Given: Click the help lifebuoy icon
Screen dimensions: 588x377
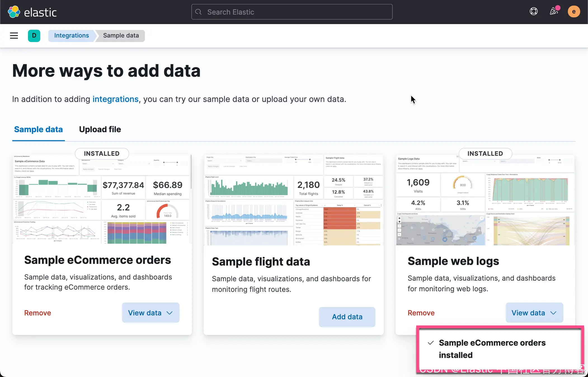Looking at the screenshot, I should pyautogui.click(x=533, y=11).
